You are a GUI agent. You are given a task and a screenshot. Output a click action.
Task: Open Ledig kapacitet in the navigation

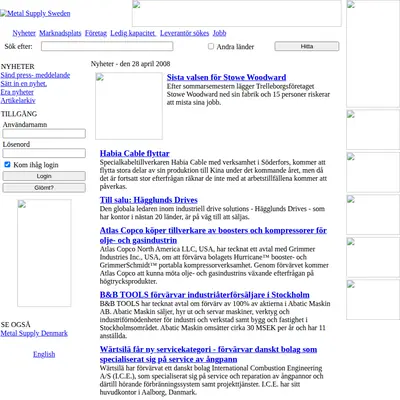pyautogui.click(x=133, y=33)
